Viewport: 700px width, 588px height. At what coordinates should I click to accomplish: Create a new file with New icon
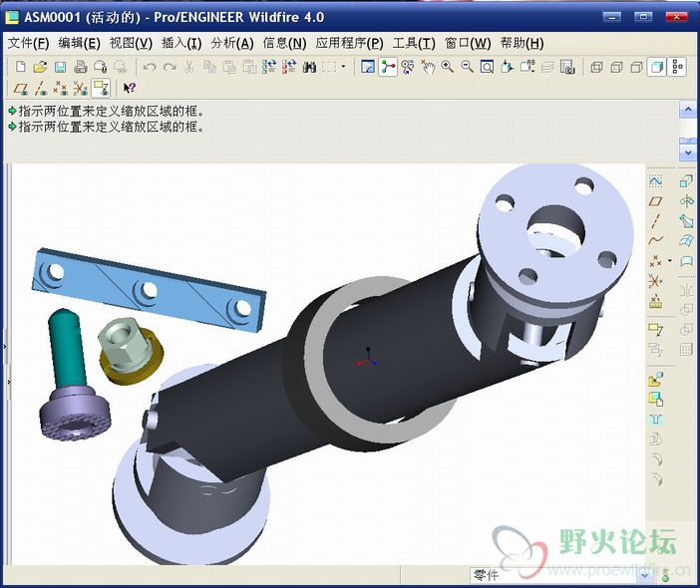20,68
